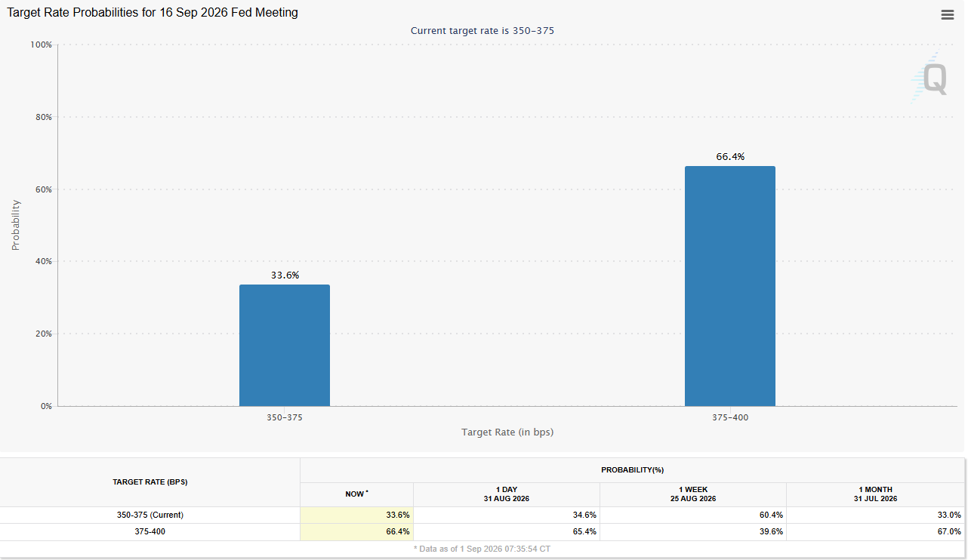Click the 66.4% cell in NOW column
Screen dimensions: 968x560
(356, 531)
